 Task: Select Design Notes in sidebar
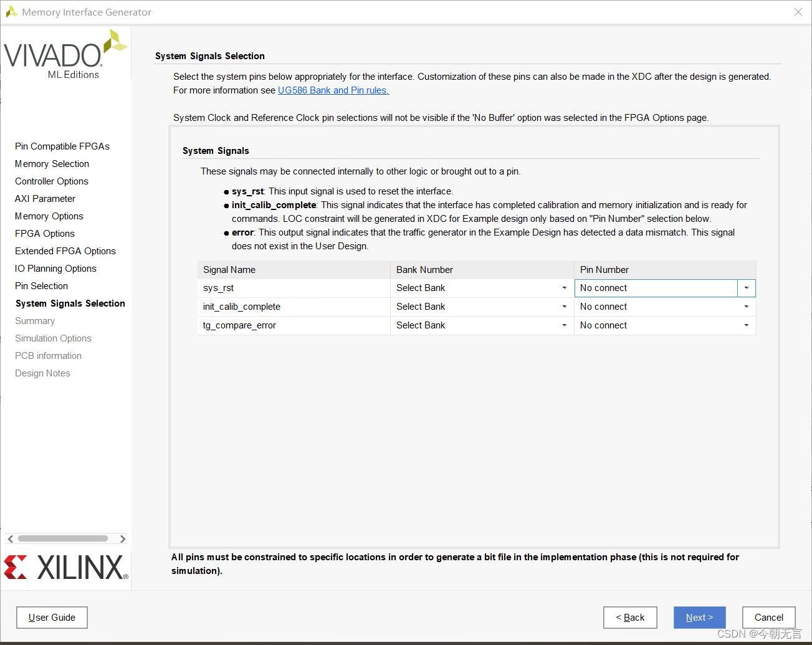point(42,373)
